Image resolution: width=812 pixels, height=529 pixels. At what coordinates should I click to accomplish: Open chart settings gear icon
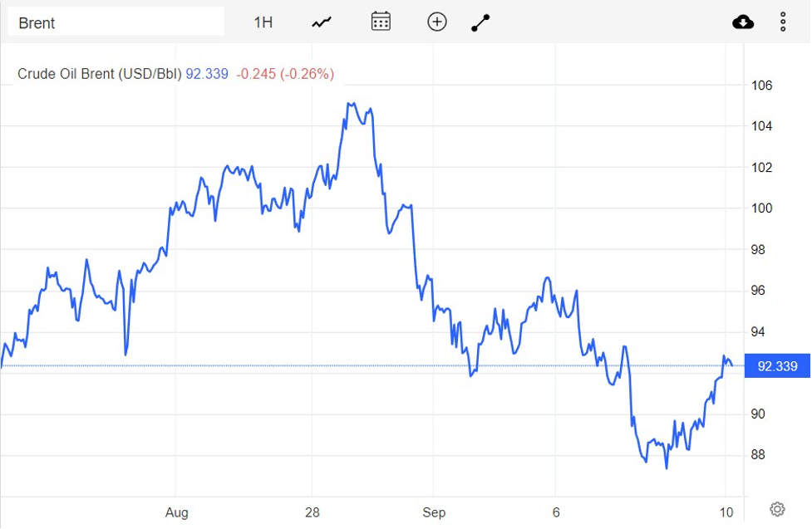point(777,509)
